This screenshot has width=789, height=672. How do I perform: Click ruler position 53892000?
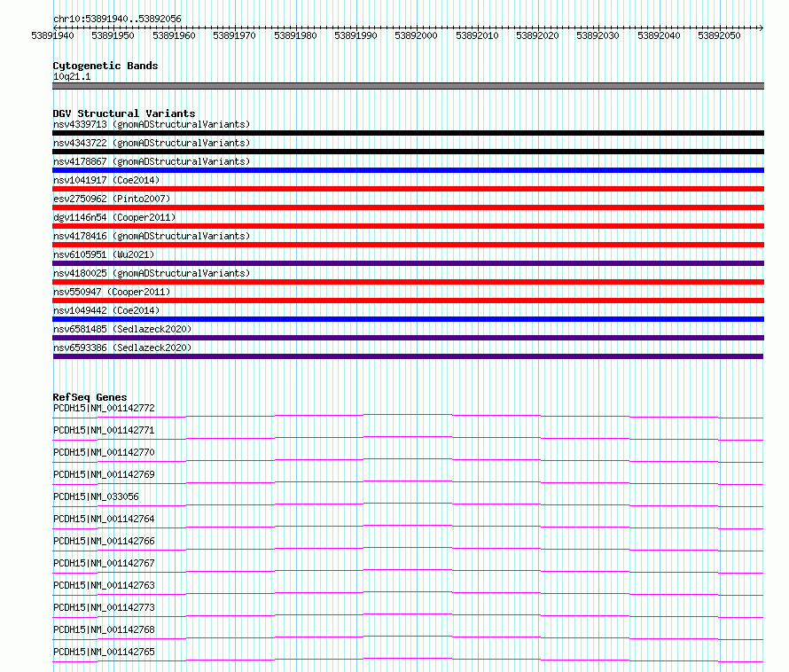416,35
